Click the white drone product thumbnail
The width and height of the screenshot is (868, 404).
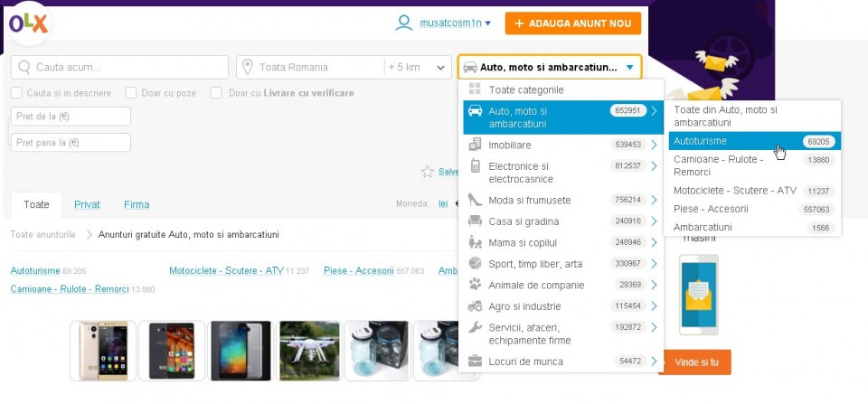310,351
